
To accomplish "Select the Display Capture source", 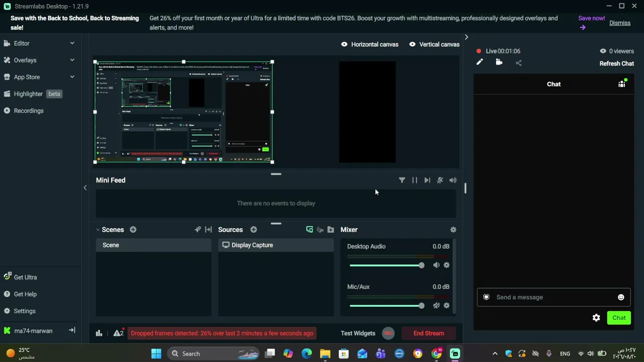I will pos(276,245).
